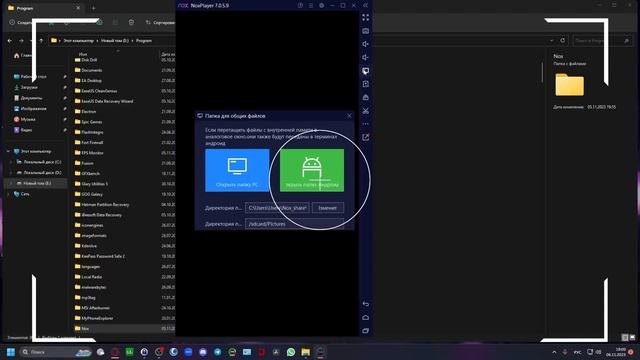Collapse This PC (Этот компьютер) tree node

(8, 151)
